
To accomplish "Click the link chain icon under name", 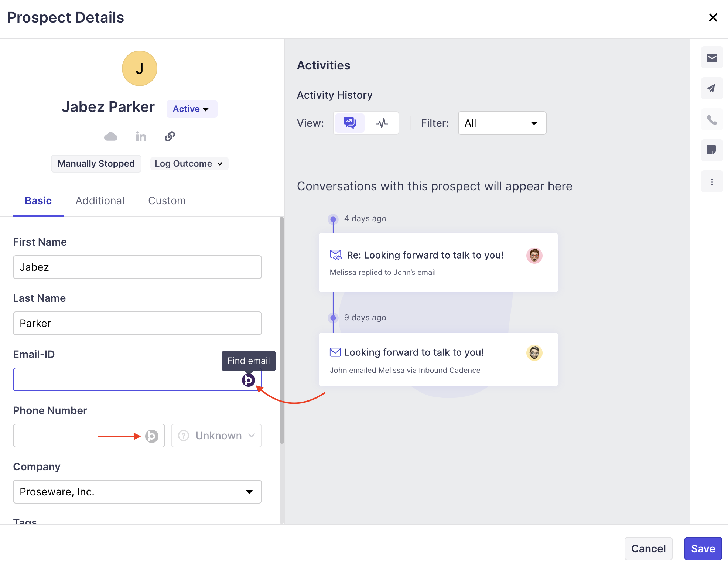I will [x=170, y=136].
